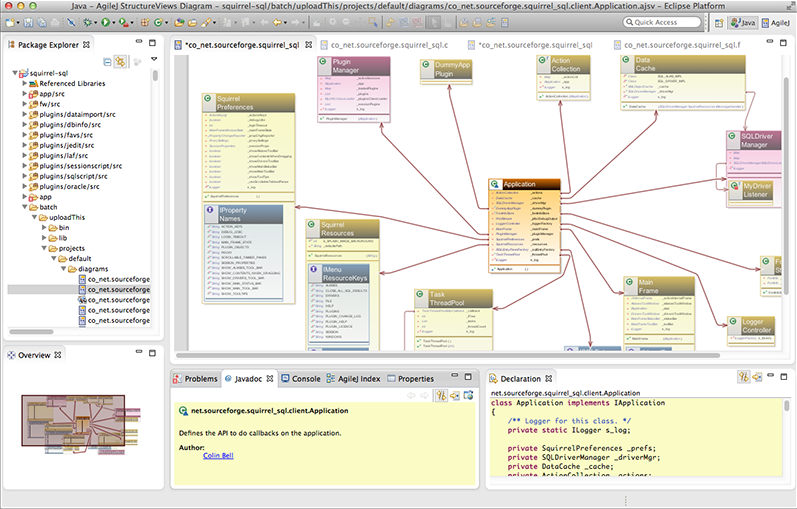Maximize the Declaration view
This screenshot has height=509, width=797.
click(784, 377)
